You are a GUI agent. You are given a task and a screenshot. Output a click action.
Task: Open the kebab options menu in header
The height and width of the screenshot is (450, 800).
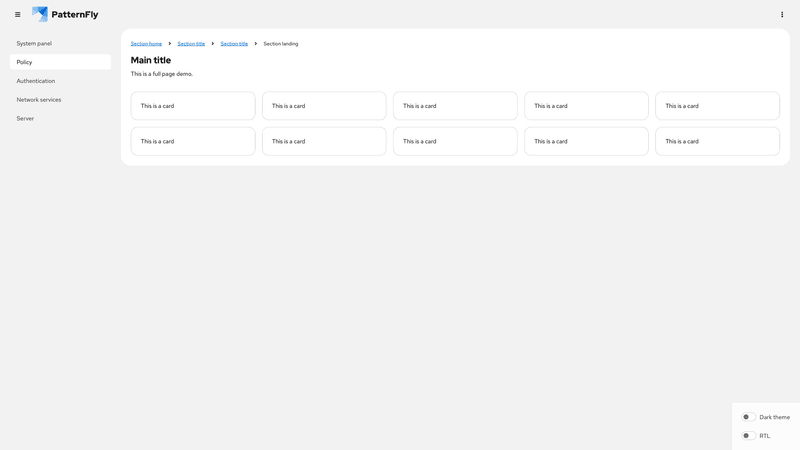[x=782, y=15]
